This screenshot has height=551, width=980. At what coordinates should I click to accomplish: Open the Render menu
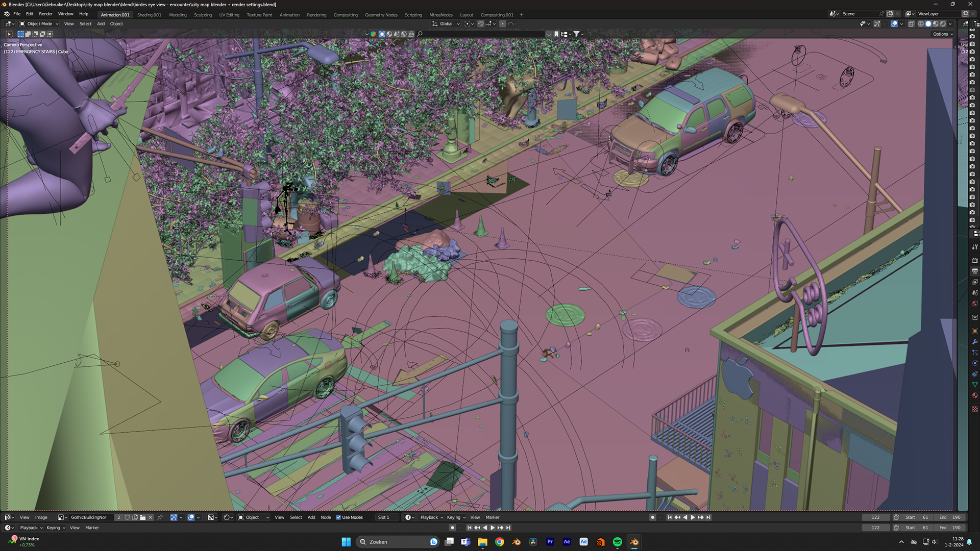click(45, 14)
